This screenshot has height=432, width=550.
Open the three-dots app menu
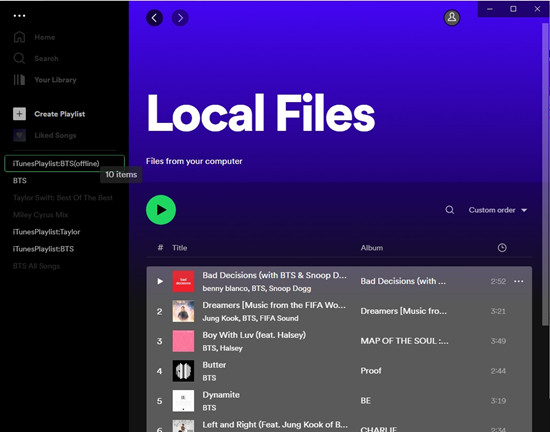click(19, 16)
